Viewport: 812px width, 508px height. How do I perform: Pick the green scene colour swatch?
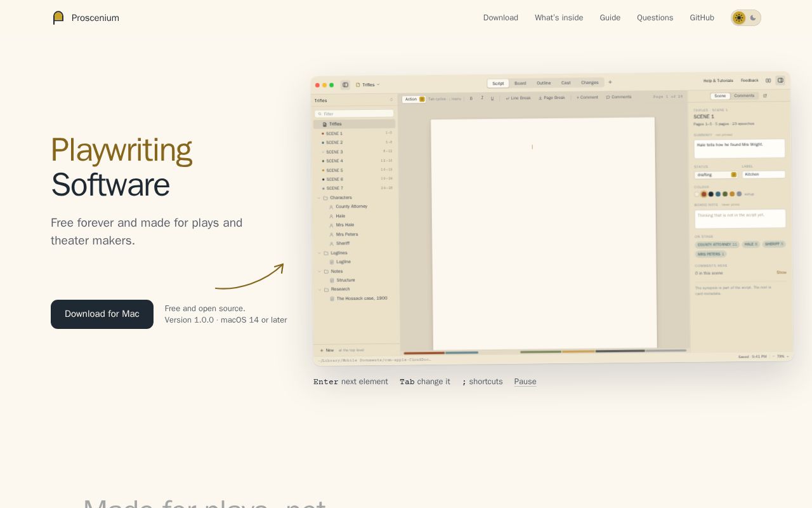tap(725, 194)
